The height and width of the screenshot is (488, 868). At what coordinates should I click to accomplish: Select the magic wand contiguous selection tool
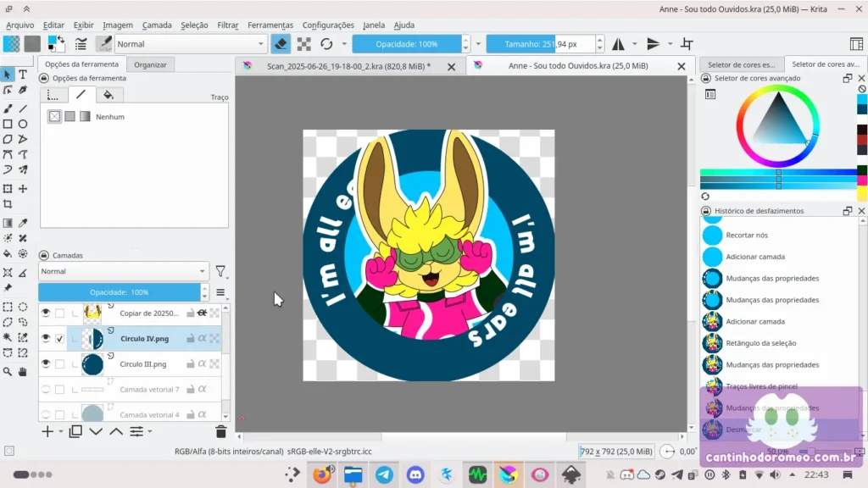[7, 337]
